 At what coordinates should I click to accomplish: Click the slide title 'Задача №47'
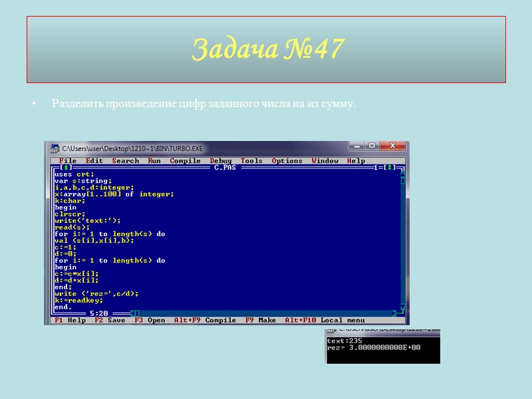coord(268,49)
